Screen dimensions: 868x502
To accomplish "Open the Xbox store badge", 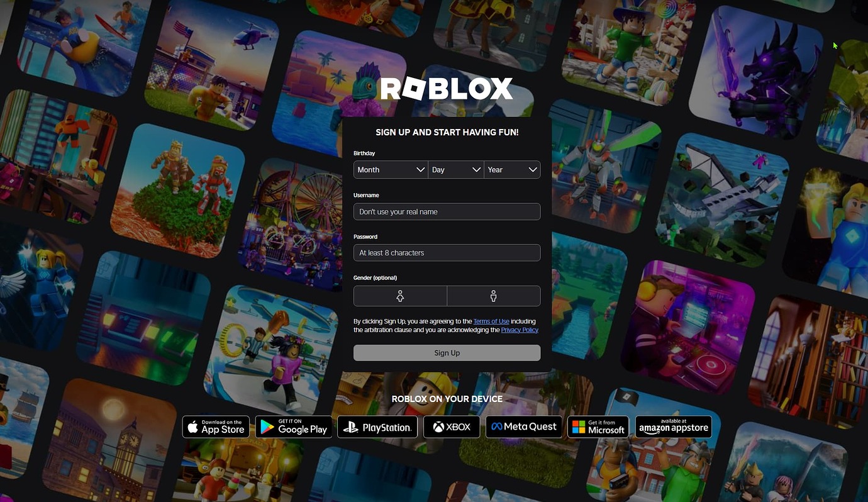I will [452, 427].
